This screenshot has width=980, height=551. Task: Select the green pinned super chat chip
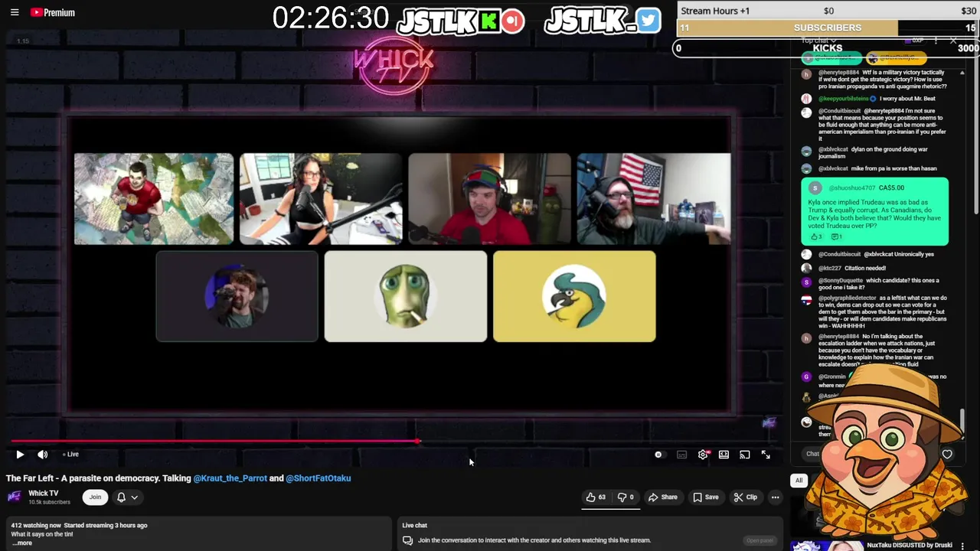coord(831,58)
